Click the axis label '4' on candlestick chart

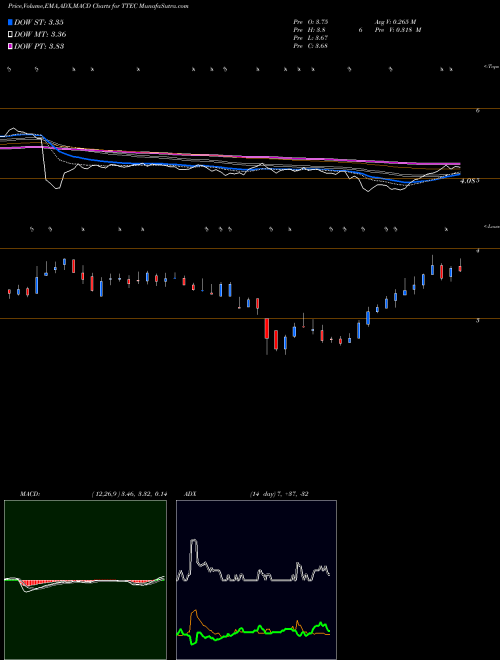477,251
